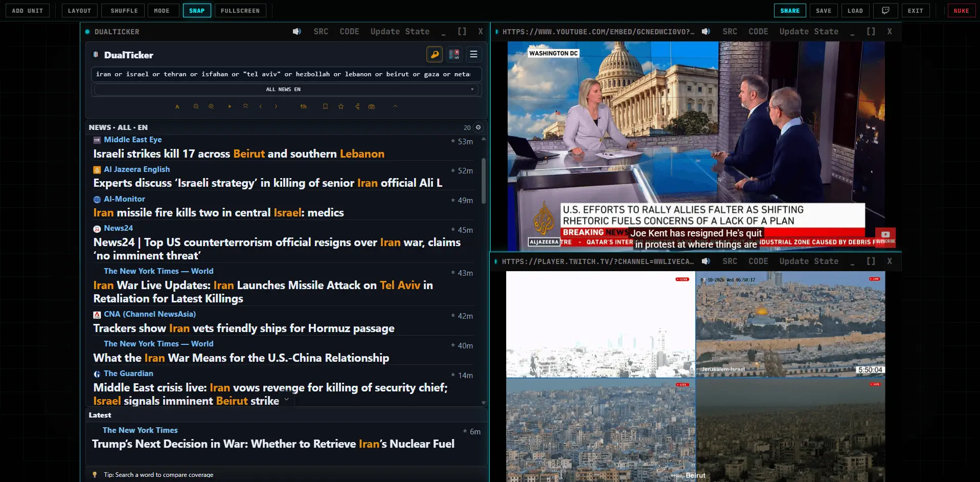The image size is (980, 482).
Task: Open Latest NYT 'Trump's Next Decision' headline
Action: 273,444
